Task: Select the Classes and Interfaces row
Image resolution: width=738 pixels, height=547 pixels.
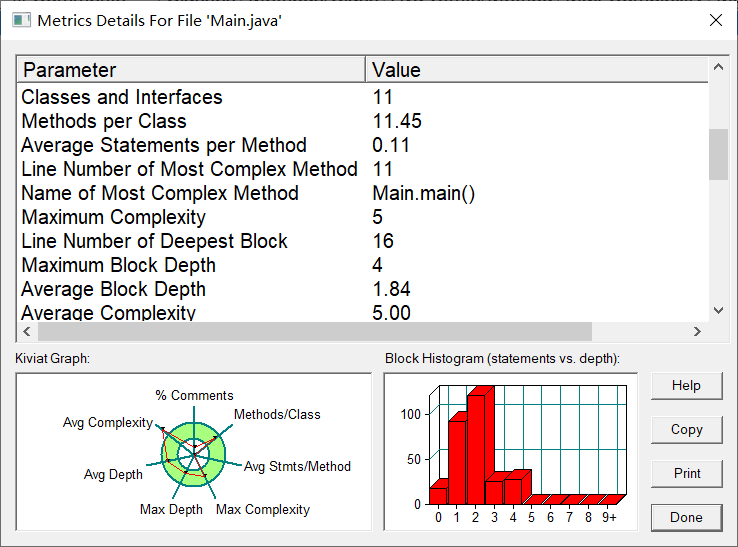Action: pos(362,97)
